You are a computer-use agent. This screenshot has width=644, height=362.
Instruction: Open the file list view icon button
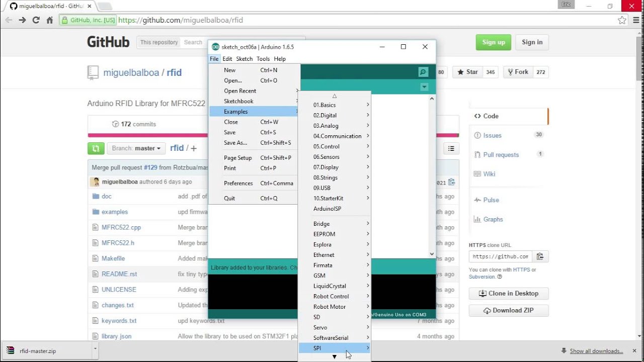451,148
